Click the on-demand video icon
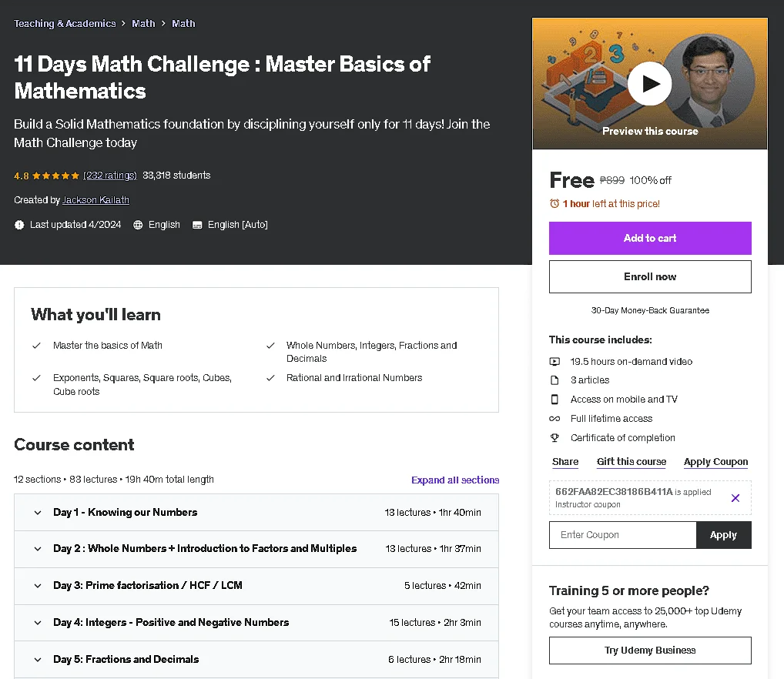 (x=554, y=361)
